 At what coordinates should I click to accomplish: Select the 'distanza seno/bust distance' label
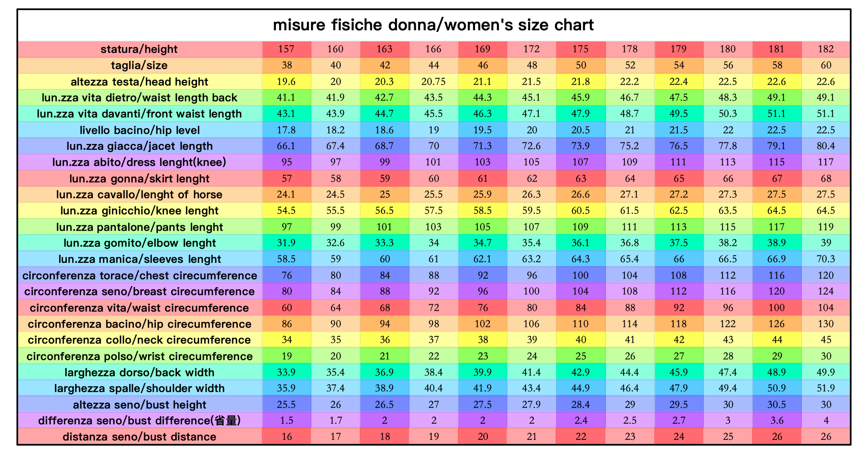(139, 437)
